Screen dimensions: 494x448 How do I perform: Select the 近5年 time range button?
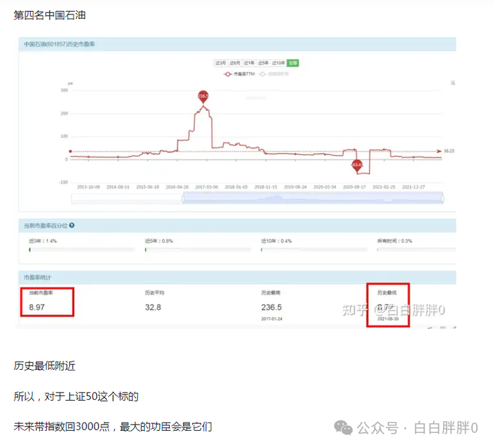pyautogui.click(x=263, y=63)
